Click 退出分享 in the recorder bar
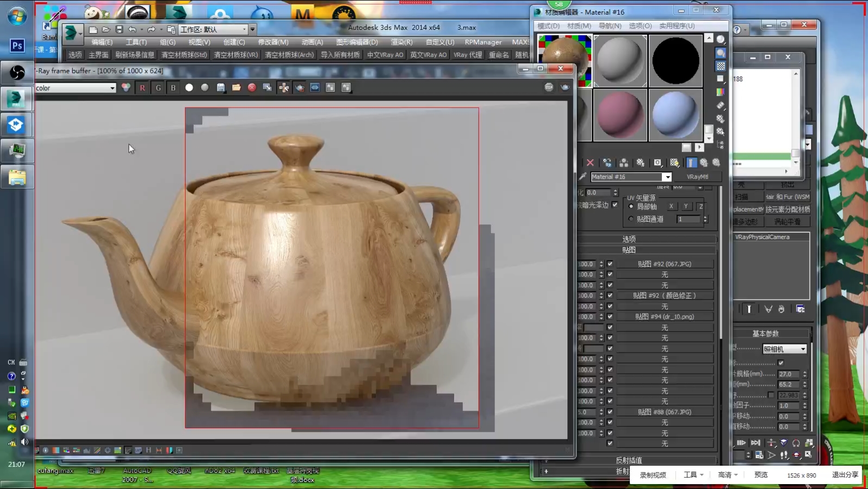868x489 pixels. pos(845,475)
